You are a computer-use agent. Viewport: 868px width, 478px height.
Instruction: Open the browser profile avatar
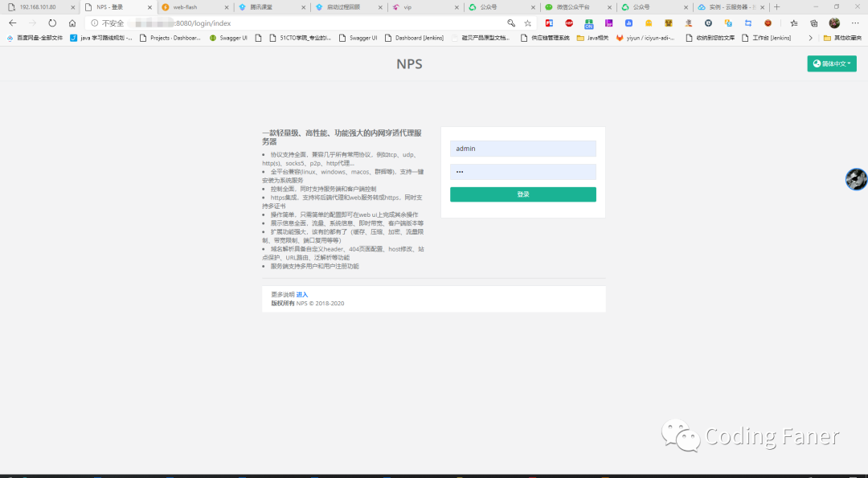tap(834, 23)
